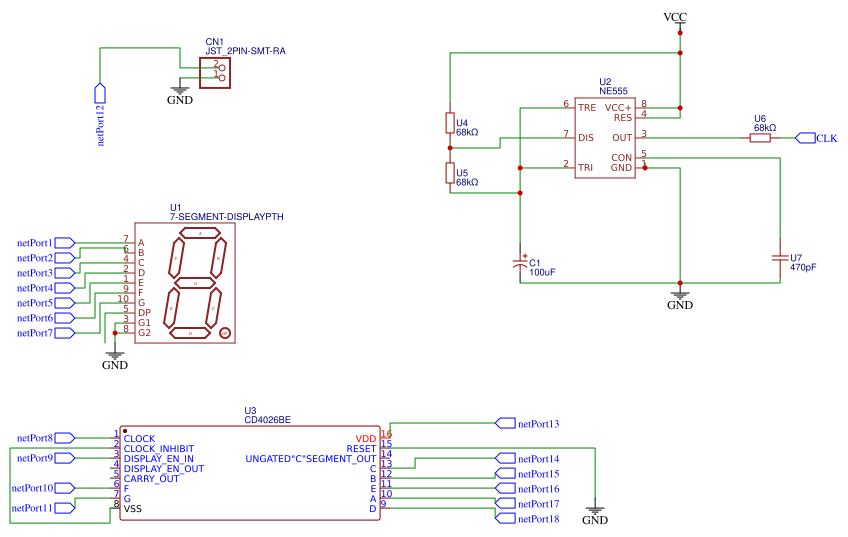Select the netPort2 flag
Viewport: 848px width, 537px height.
(x=46, y=258)
